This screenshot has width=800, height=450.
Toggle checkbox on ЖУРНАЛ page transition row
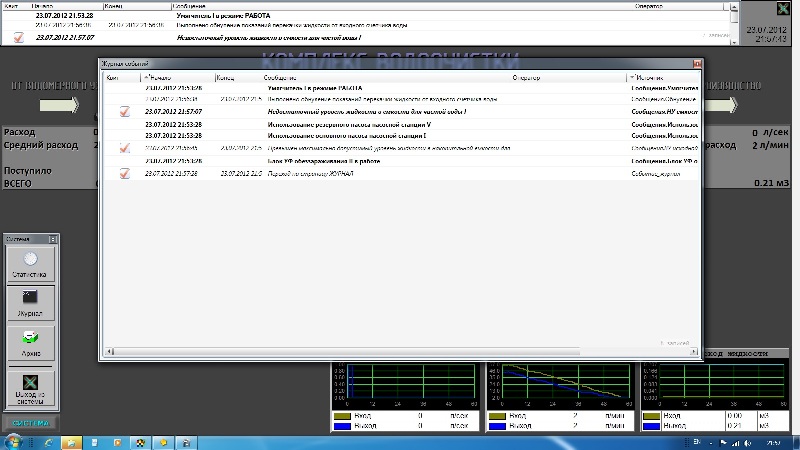point(124,173)
